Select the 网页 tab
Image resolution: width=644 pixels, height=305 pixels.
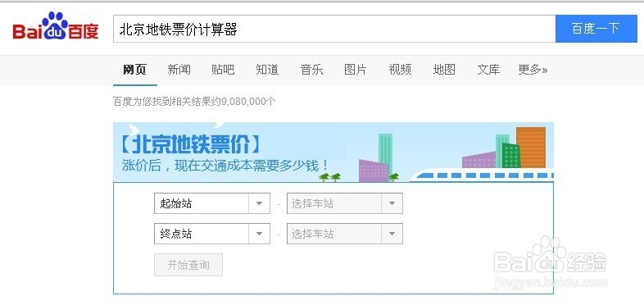tap(134, 70)
